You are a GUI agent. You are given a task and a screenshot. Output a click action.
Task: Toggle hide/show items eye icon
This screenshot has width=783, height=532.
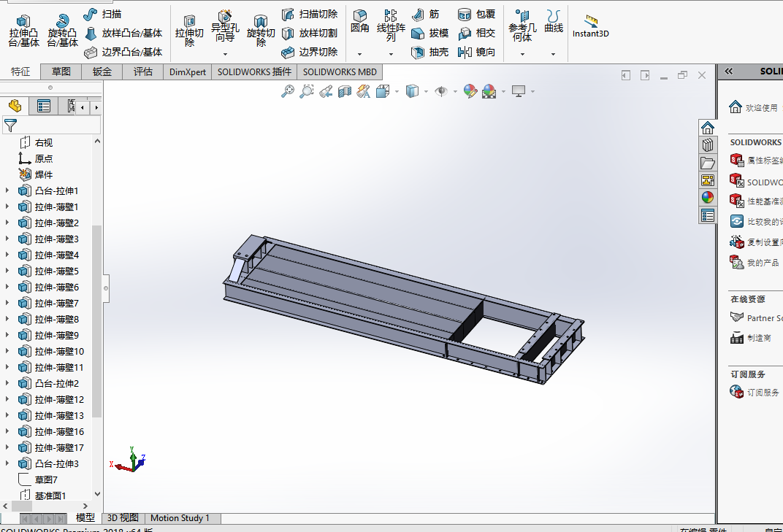pos(441,91)
